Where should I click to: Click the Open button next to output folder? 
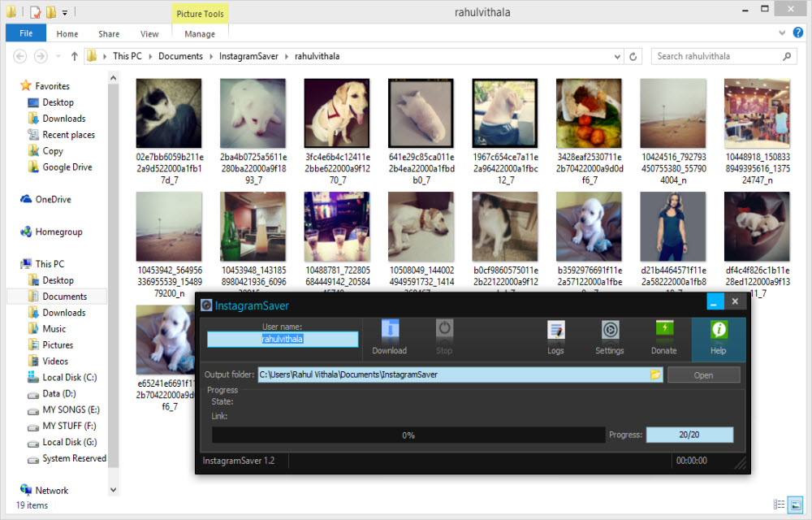[x=703, y=375]
